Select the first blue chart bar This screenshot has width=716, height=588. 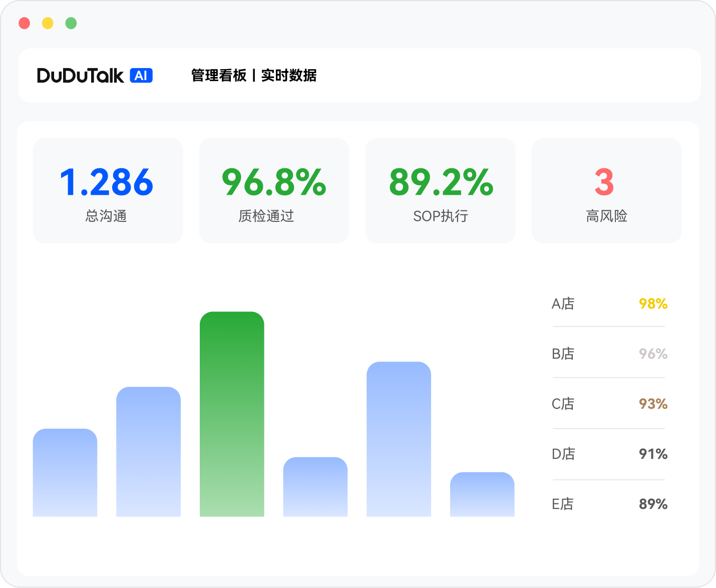[x=65, y=473]
